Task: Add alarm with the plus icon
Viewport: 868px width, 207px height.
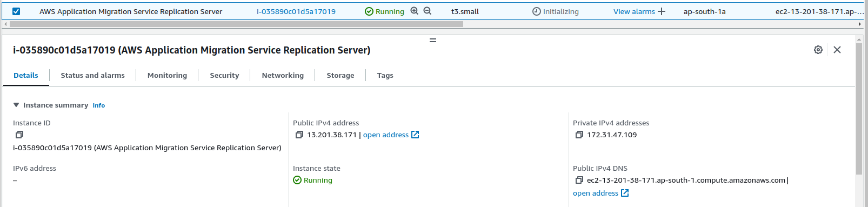Action: [662, 11]
